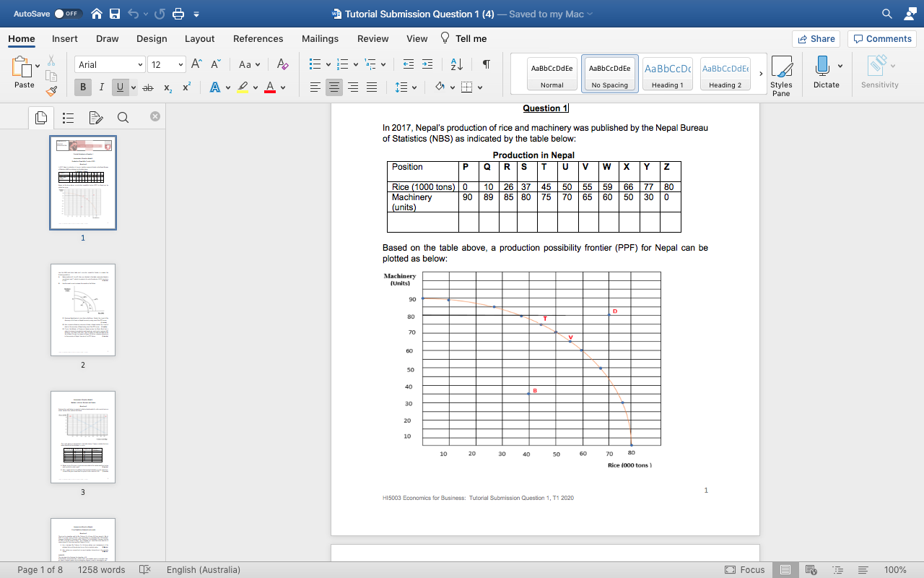Viewport: 924px width, 578px height.
Task: Open the undo history dropdown arrow
Action: pos(145,14)
